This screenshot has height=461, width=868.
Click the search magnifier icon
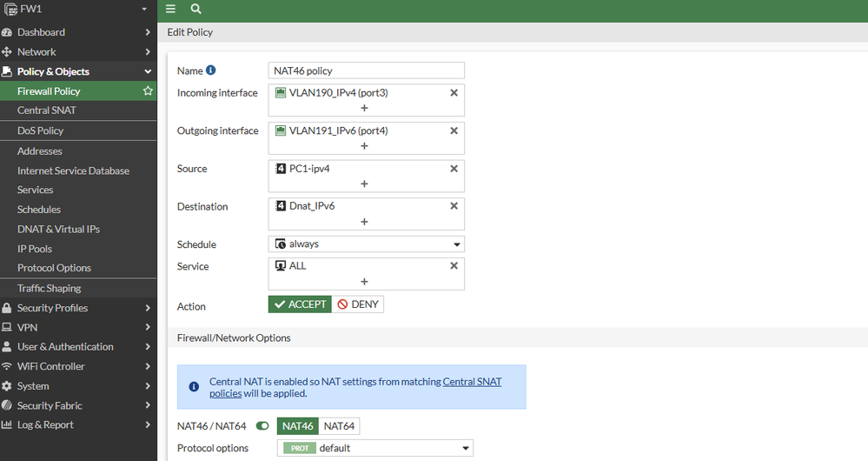point(195,9)
